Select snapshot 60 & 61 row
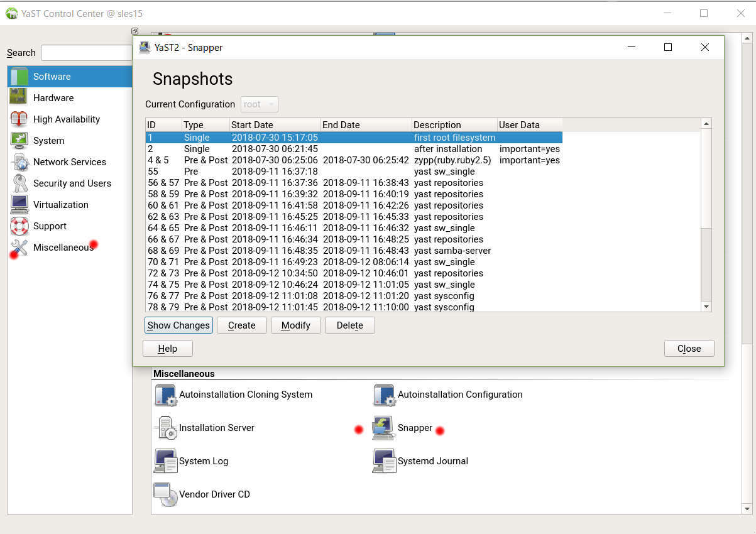Screen dimensions: 756x534 click(354, 205)
